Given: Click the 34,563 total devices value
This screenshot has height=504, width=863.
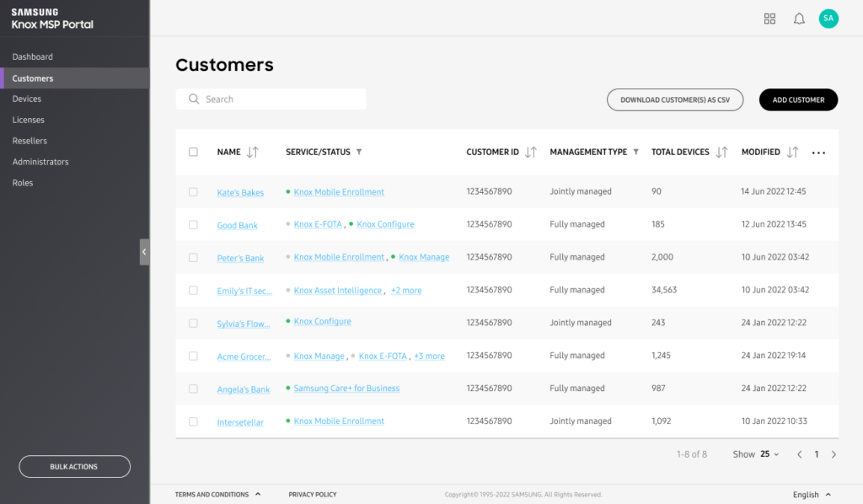Looking at the screenshot, I should (664, 290).
